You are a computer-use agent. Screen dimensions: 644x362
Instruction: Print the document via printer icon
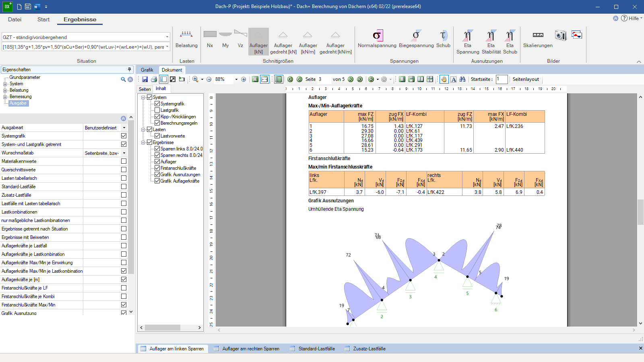(154, 79)
